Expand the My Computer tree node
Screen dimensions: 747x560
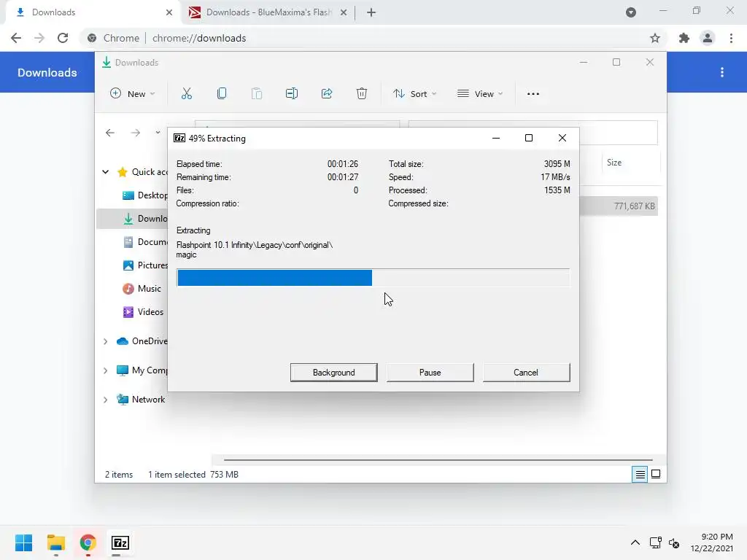point(106,370)
